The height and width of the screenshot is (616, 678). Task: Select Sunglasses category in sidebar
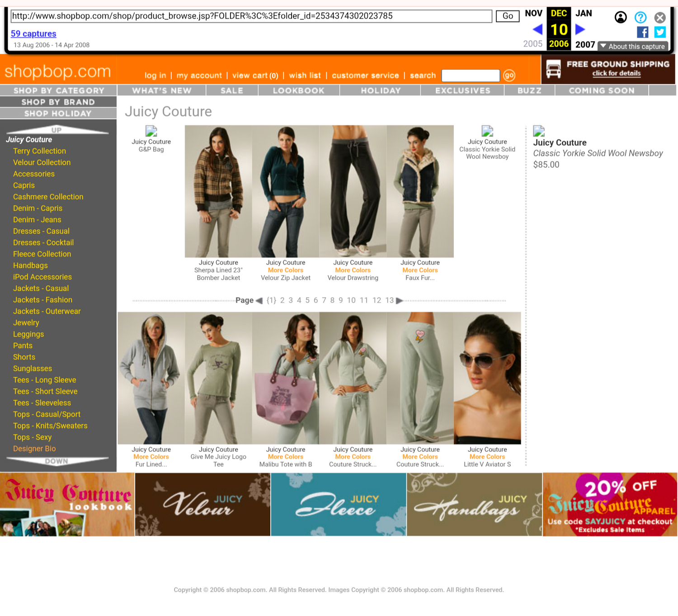tap(33, 369)
